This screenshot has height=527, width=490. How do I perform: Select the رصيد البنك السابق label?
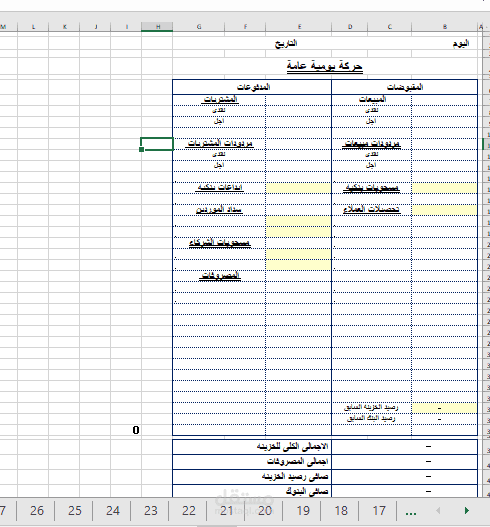[371, 419]
